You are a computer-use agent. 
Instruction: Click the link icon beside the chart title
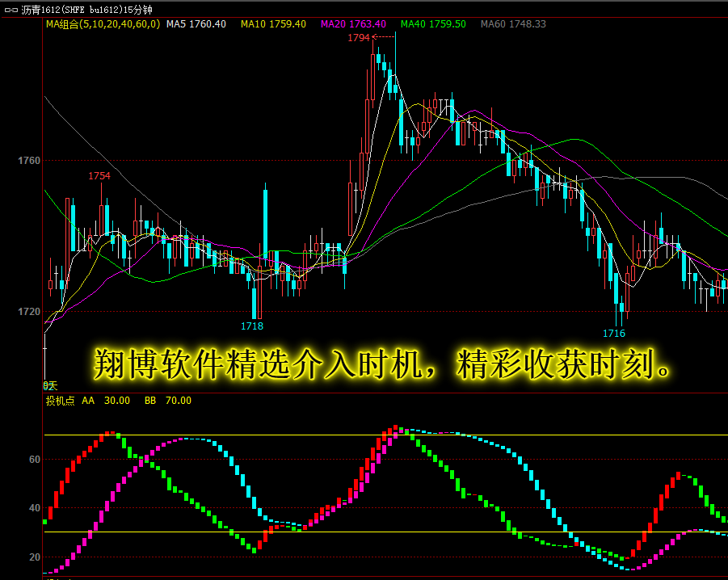pyautogui.click(x=11, y=10)
